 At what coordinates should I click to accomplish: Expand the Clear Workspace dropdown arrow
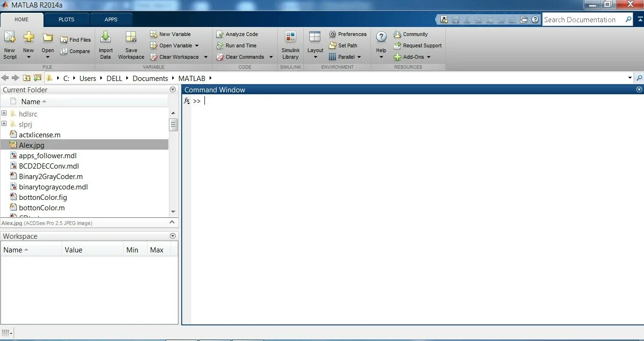(x=205, y=57)
